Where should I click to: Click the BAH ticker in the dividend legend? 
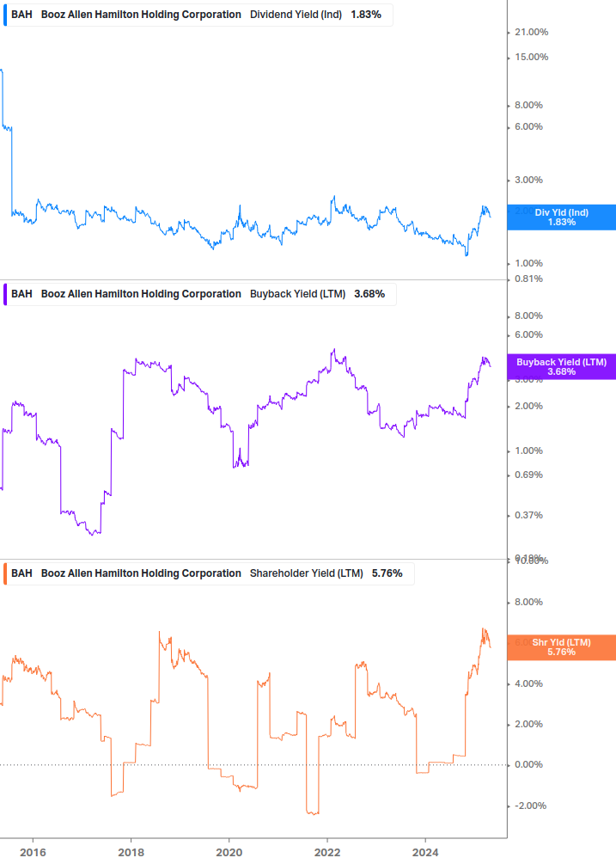click(x=21, y=15)
